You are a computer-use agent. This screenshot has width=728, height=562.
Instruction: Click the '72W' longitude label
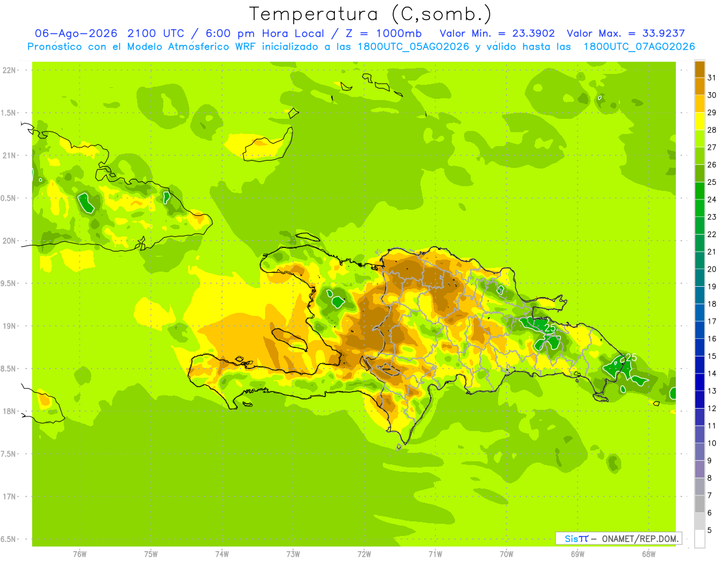[364, 554]
